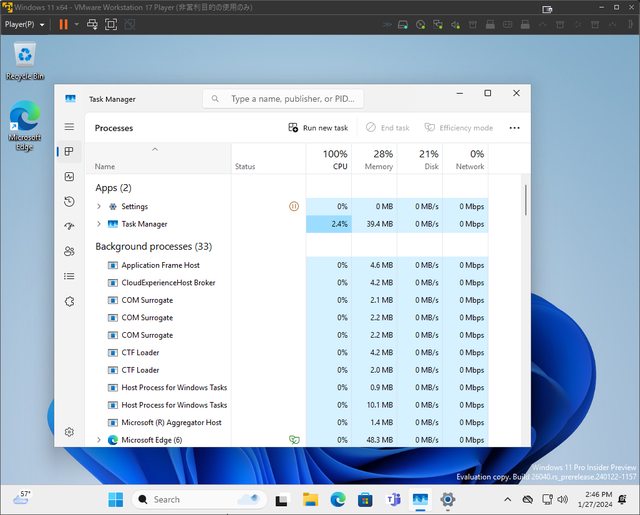Open the Player(P) menu

[25, 23]
